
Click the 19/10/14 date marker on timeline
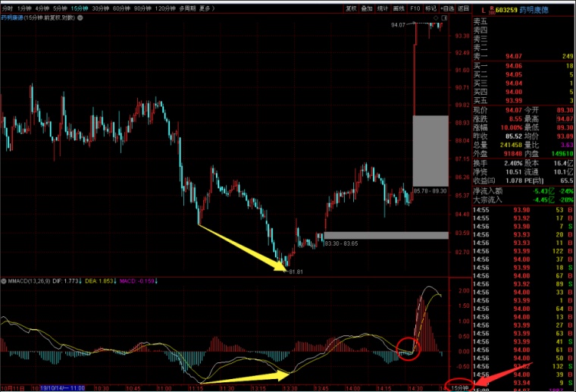click(62, 388)
